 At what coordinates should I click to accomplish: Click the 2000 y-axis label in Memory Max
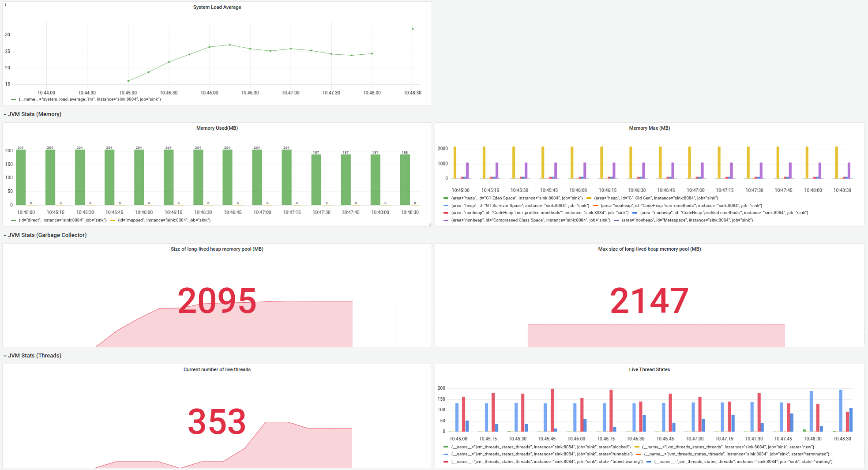[x=443, y=149]
